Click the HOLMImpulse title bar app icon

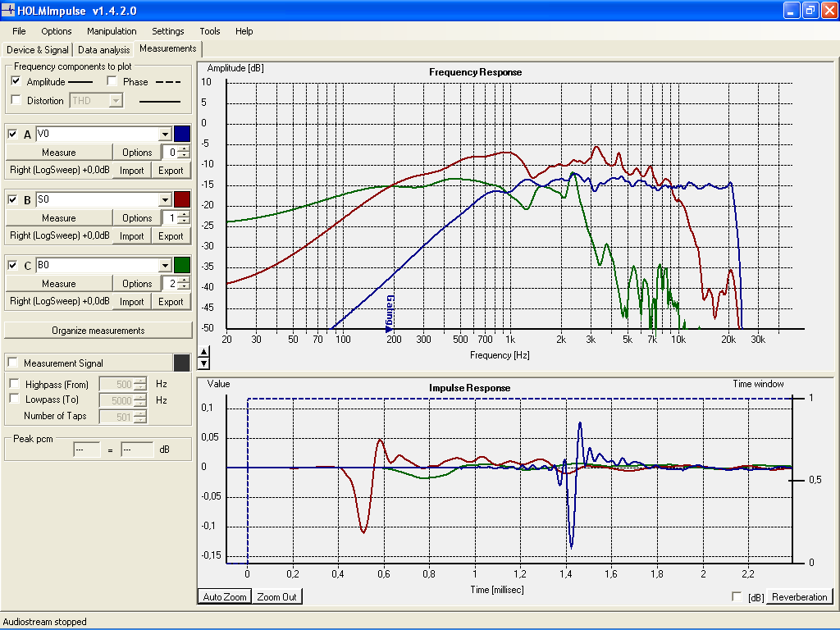8,10
